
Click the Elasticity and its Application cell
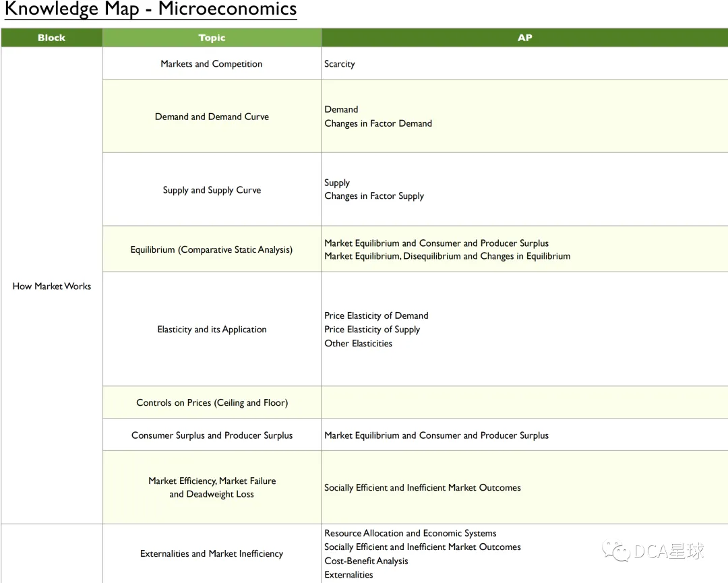(x=212, y=329)
